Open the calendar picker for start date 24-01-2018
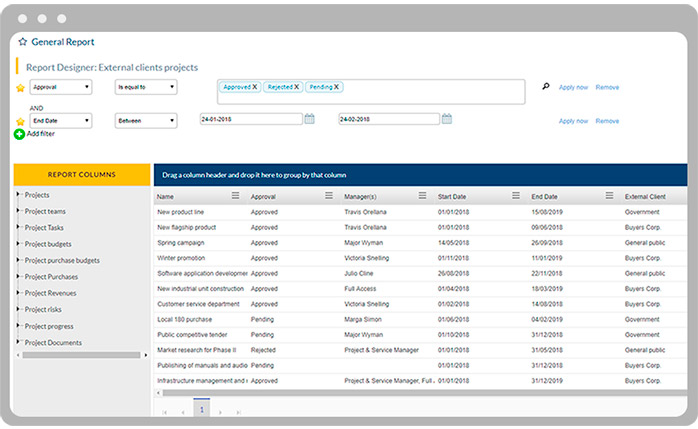Screen dimensions: 698x429 click(309, 119)
